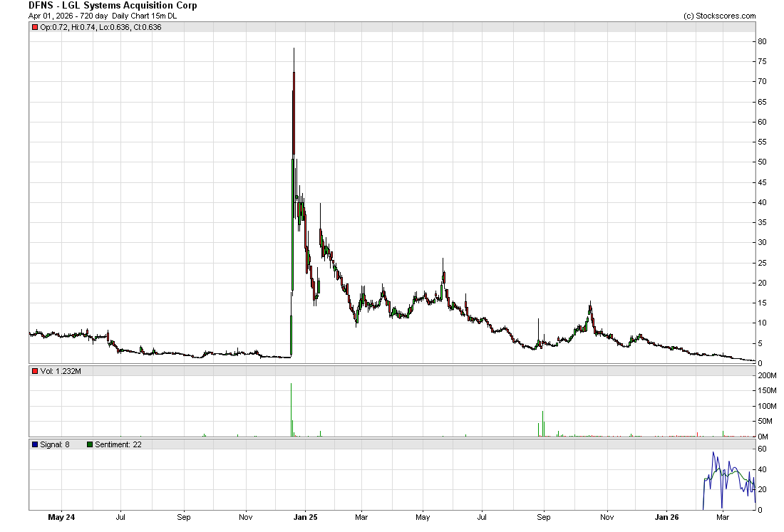Click the Jul label nearest May 24
784x532 pixels.
coord(120,517)
